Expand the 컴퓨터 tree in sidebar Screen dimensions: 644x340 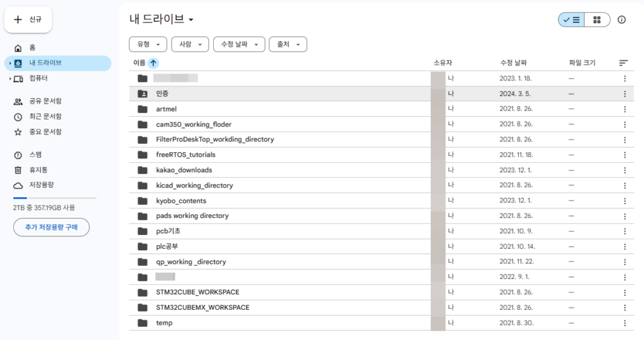point(11,79)
